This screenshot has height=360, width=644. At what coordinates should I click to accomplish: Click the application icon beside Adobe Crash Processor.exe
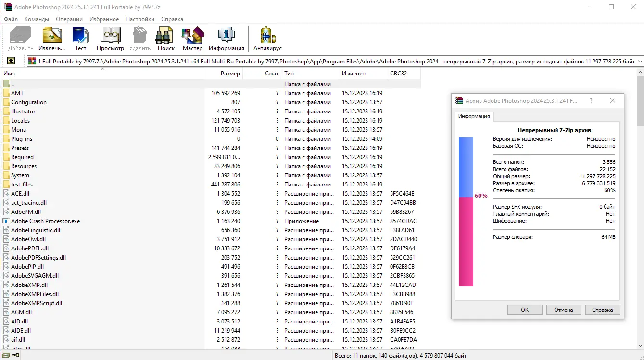(x=6, y=221)
